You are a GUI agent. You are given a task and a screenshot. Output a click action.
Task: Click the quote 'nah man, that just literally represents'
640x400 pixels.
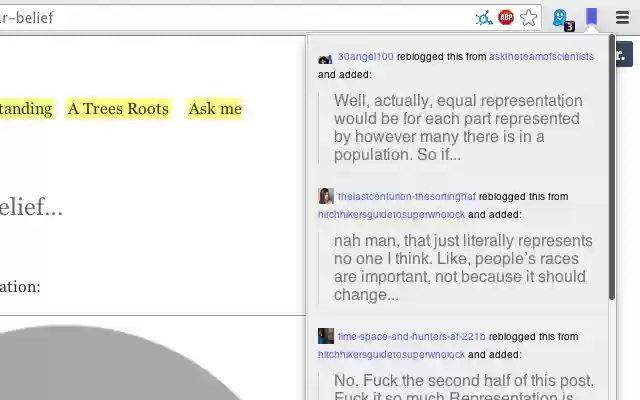[x=463, y=267]
